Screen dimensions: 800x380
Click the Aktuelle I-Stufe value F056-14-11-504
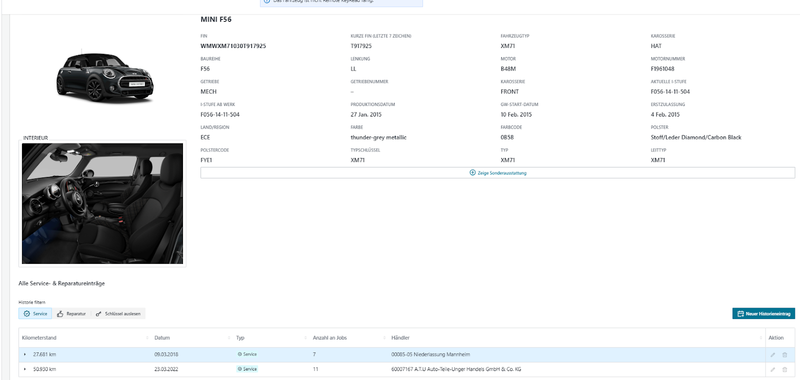click(670, 92)
